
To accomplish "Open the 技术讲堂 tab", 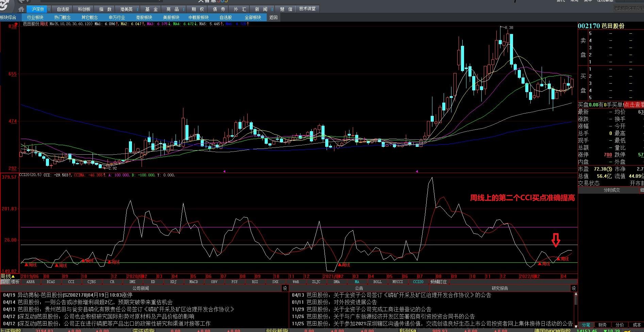I will tap(307, 9).
